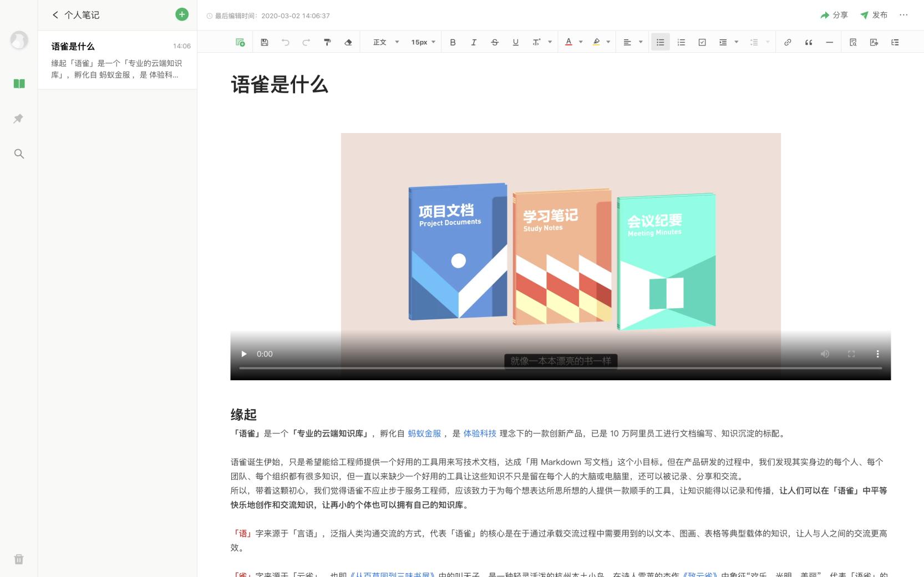This screenshot has width=924, height=577.
Task: Select the format painter tool
Action: point(327,42)
